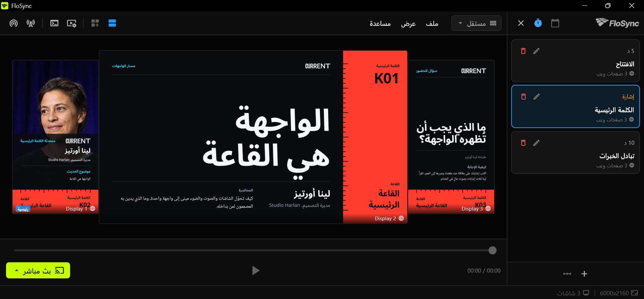Edit the الافتتاح cue
Image resolution: width=644 pixels, height=299 pixels.
[537, 51]
